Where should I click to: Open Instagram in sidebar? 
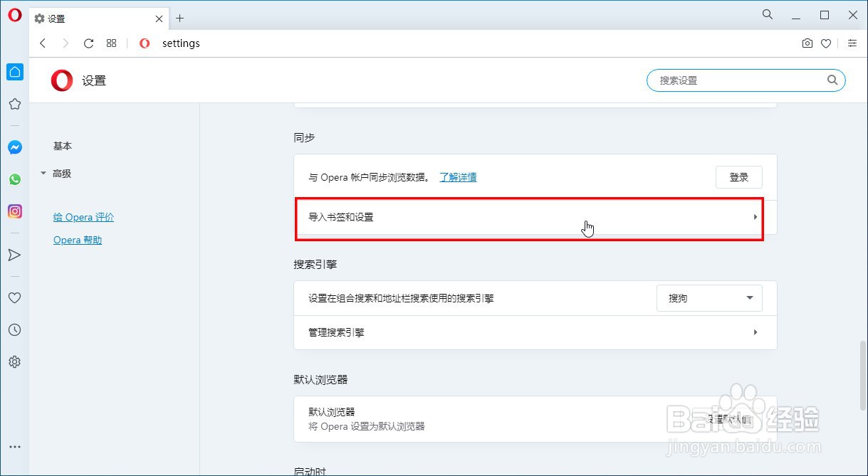pyautogui.click(x=15, y=211)
